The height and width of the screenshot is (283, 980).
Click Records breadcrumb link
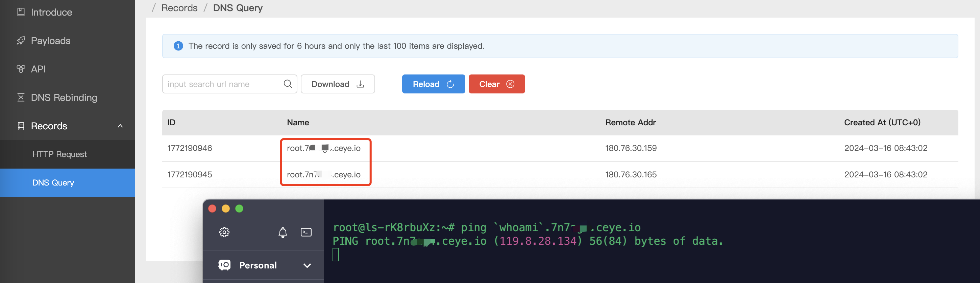(x=179, y=8)
